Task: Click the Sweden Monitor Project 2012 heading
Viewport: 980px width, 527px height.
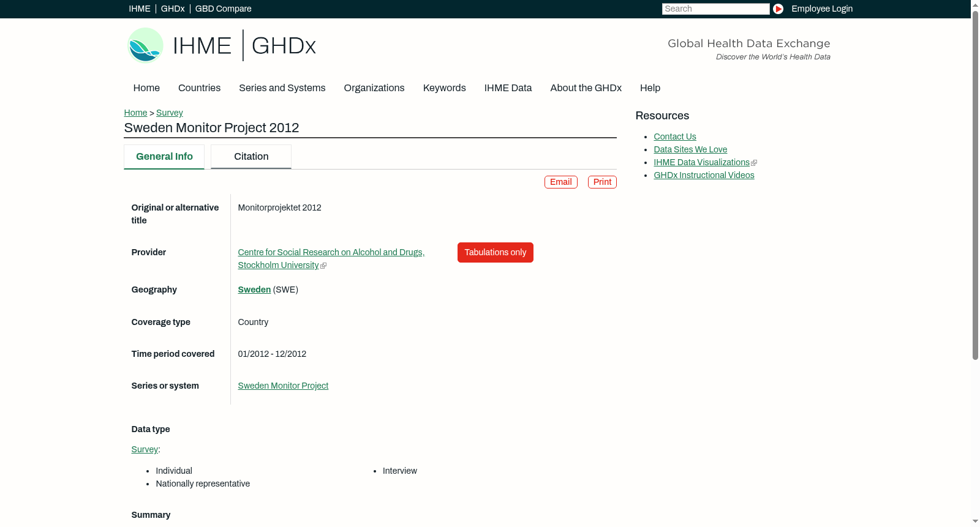Action: [x=211, y=128]
